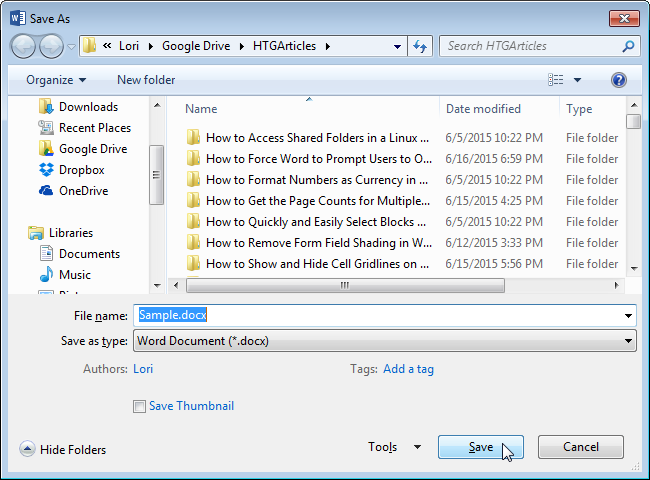Viewport: 650px width, 480px height.
Task: Select Google Drive in address path
Action: 196,46
